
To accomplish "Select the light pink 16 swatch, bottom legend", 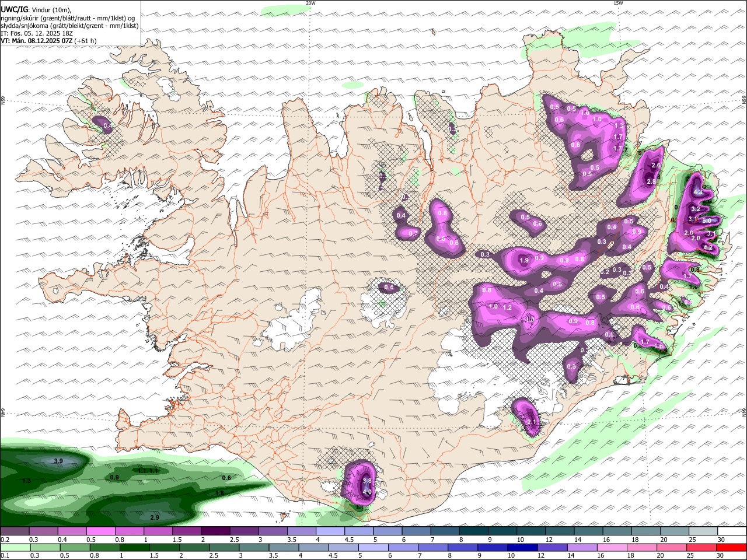I will coord(612,548).
